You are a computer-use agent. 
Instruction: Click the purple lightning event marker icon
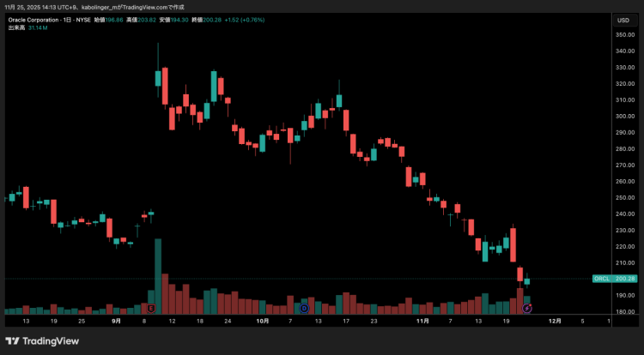527,307
